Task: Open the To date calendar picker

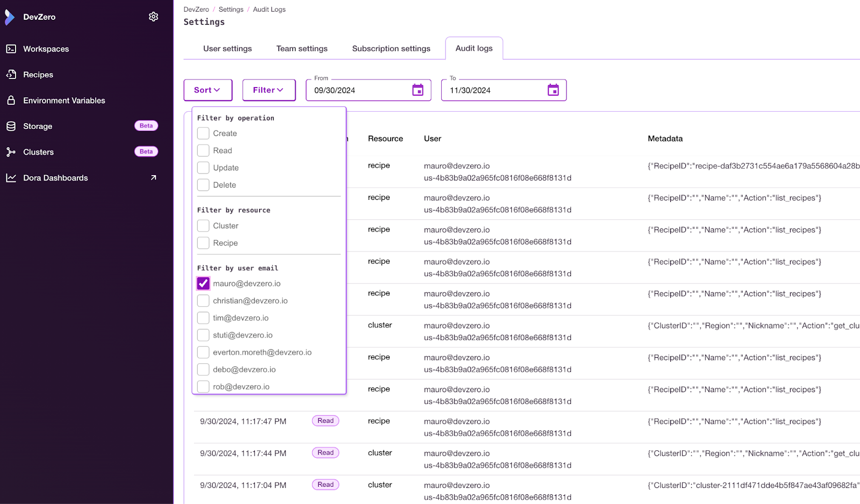Action: click(553, 90)
